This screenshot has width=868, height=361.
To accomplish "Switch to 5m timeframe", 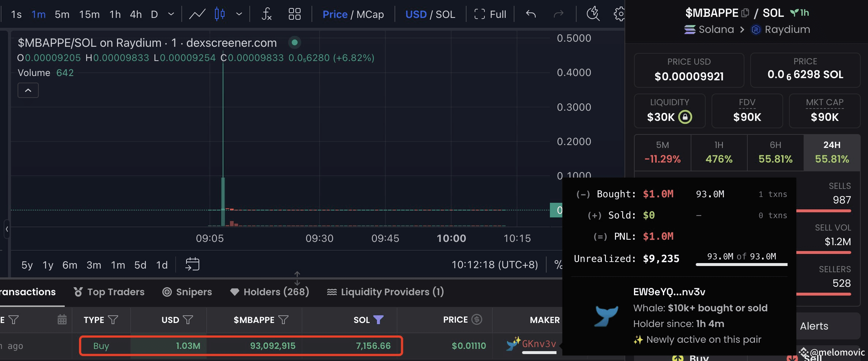I will [62, 14].
